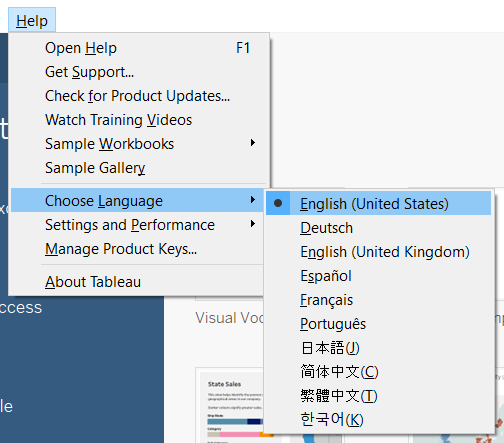Switch language to Español
The image size is (504, 443).
point(378,276)
